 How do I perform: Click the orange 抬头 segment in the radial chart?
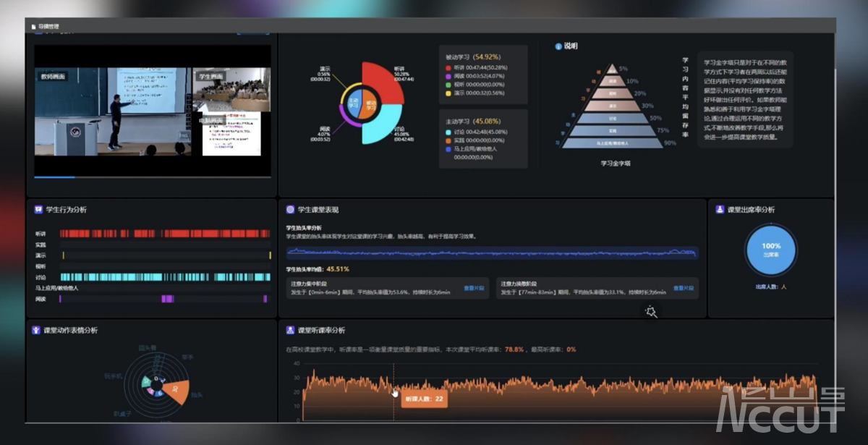[176, 390]
